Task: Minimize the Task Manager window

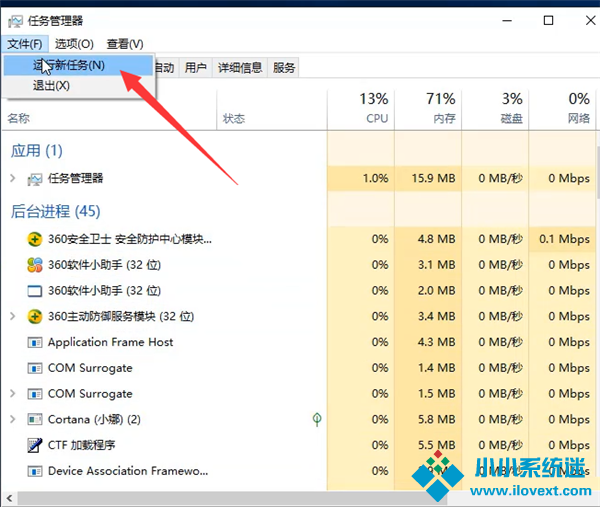Action: pos(507,20)
